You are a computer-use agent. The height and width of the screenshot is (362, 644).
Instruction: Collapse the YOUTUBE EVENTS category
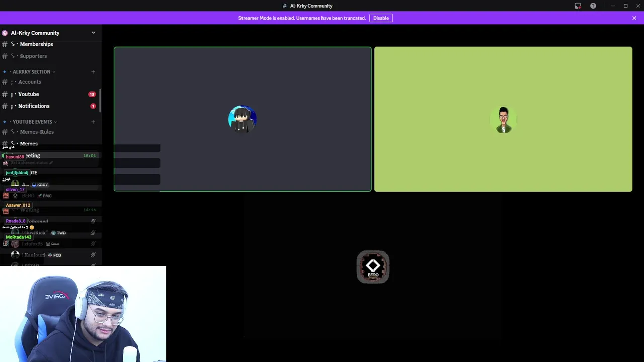pyautogui.click(x=32, y=122)
